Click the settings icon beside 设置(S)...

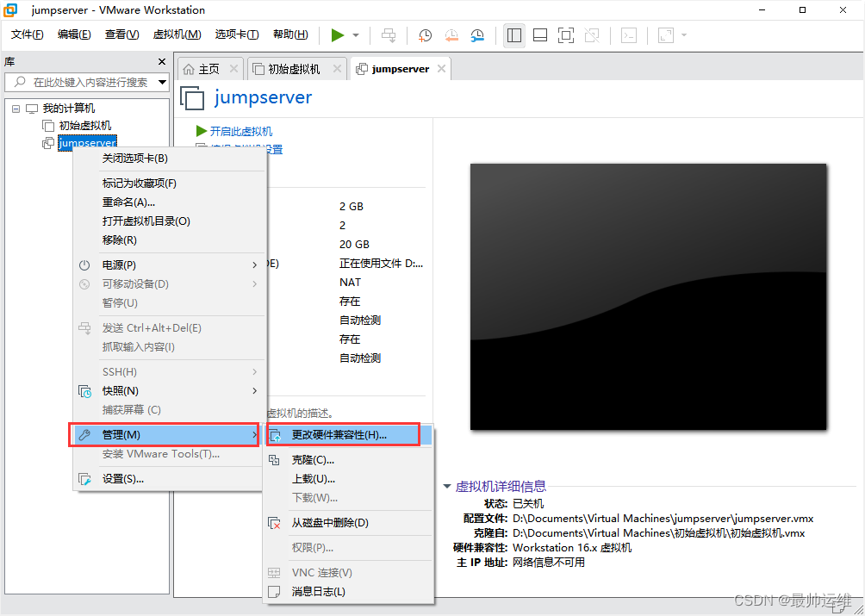pos(84,479)
